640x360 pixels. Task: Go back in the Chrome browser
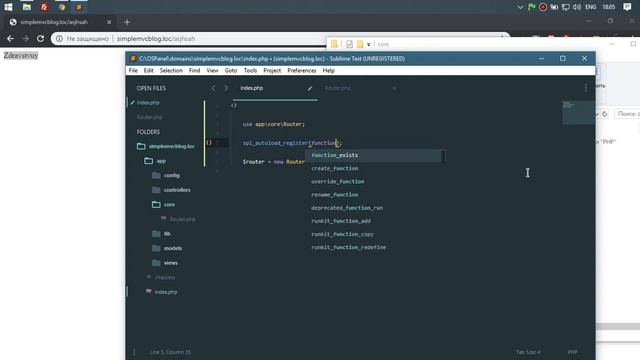(x=10, y=38)
